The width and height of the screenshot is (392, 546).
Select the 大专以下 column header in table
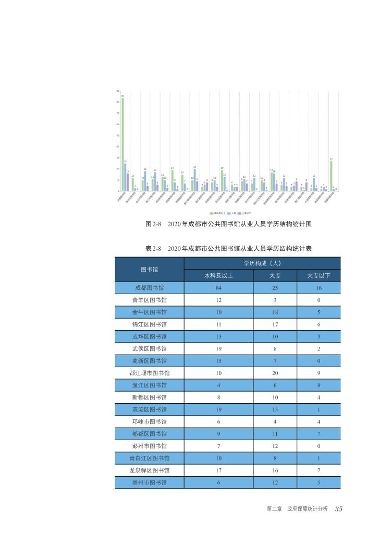(x=318, y=275)
